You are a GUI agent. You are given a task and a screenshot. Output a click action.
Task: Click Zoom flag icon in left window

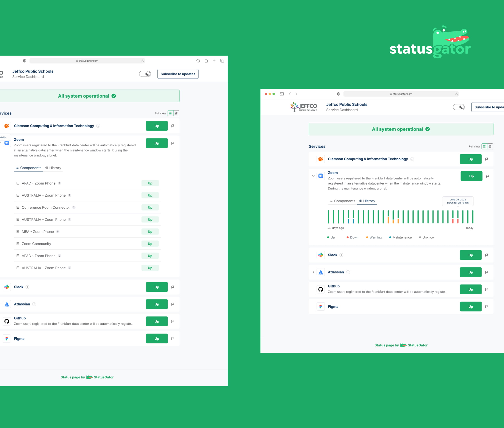coord(173,143)
